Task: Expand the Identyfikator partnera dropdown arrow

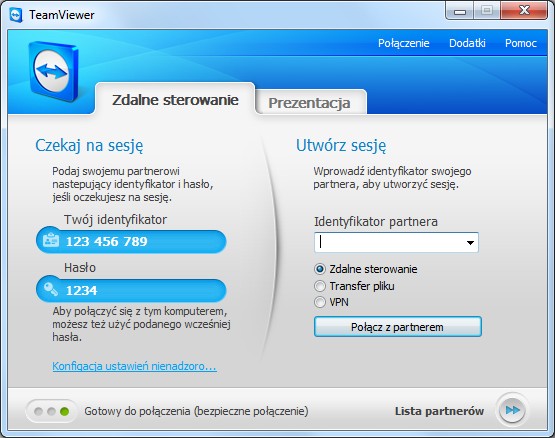Action: [x=470, y=243]
